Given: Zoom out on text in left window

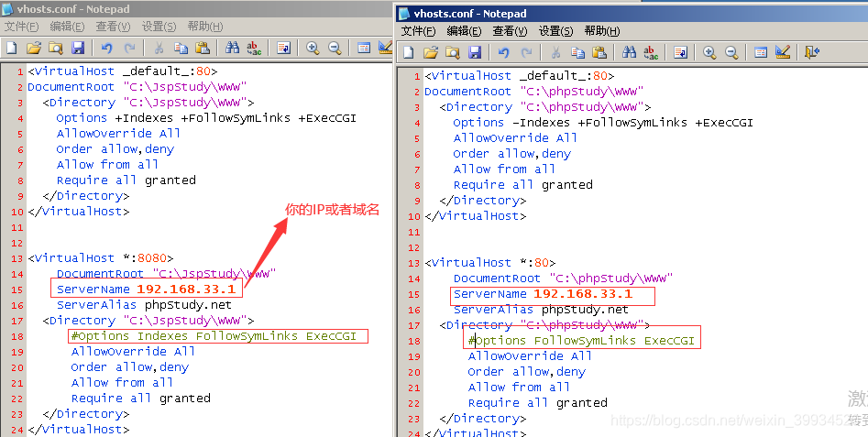Looking at the screenshot, I should tap(335, 48).
